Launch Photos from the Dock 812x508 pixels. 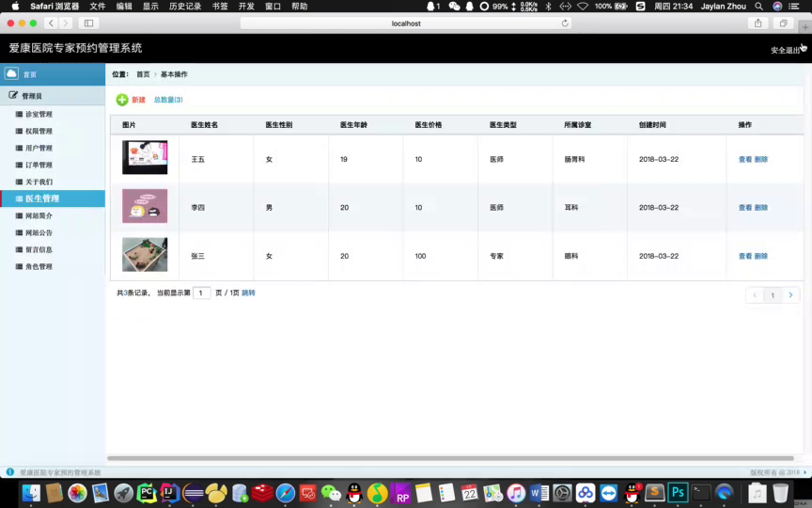tap(77, 493)
